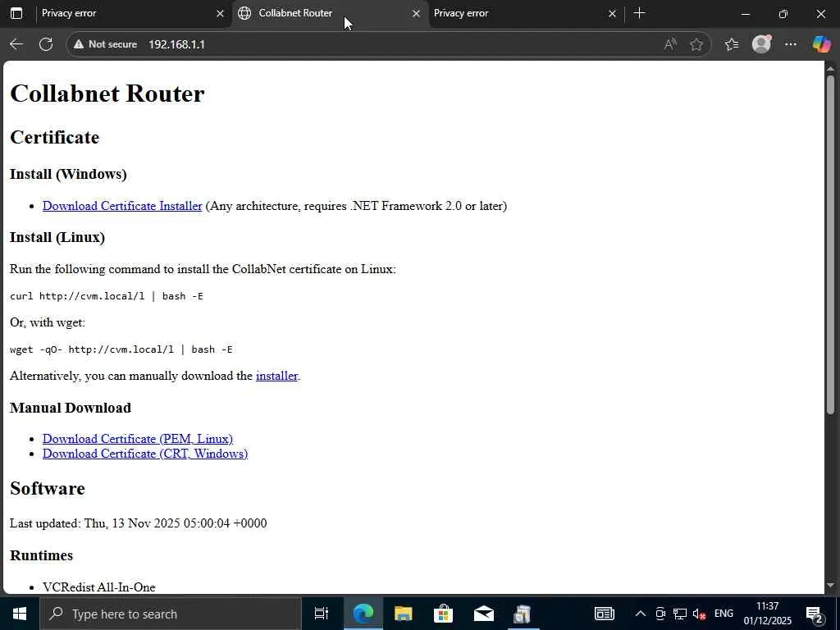
Task: Close the last Privacy error tab
Action: [612, 13]
